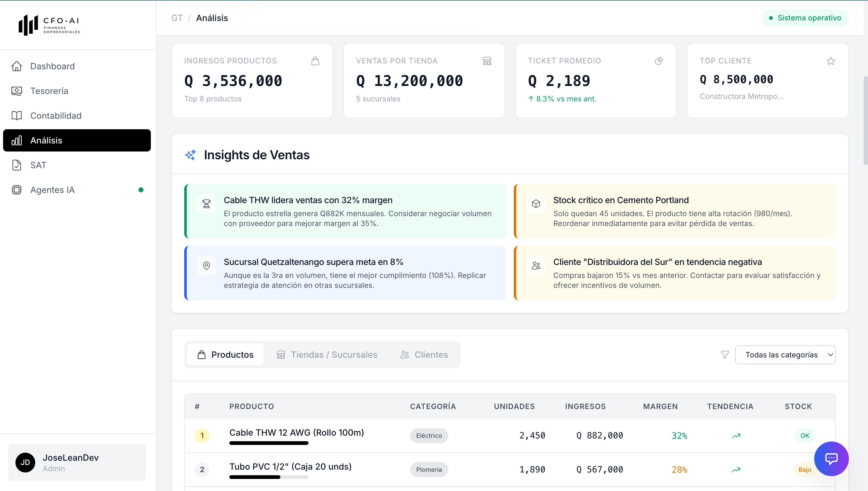Click the shopping bag icon on Ingresos Productos
Viewport: 868px width, 491px height.
point(315,61)
